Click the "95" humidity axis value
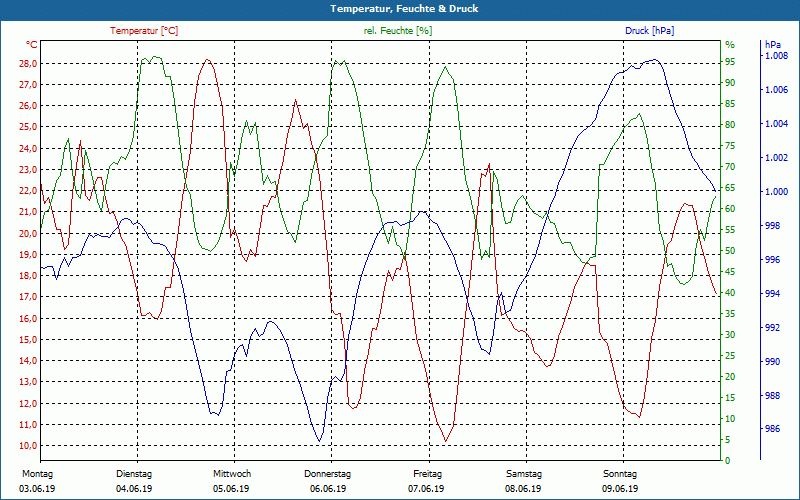This screenshot has height=500, width=800. 730,62
